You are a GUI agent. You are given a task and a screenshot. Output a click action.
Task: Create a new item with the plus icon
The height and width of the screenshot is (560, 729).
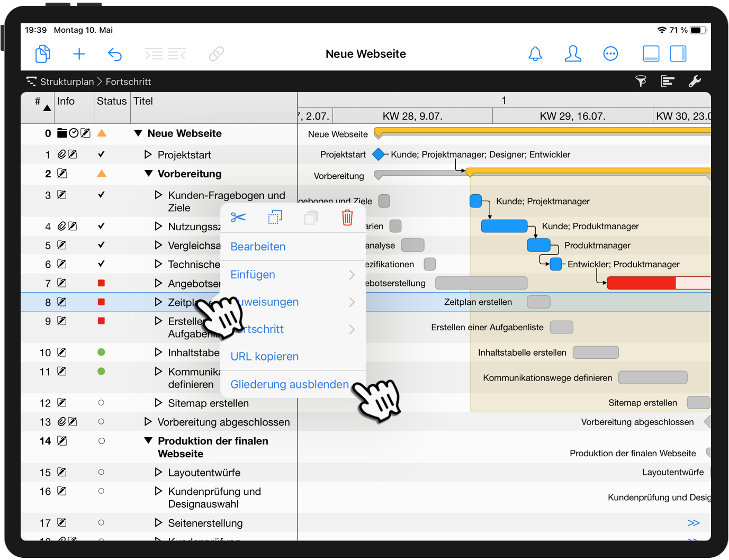(x=79, y=53)
